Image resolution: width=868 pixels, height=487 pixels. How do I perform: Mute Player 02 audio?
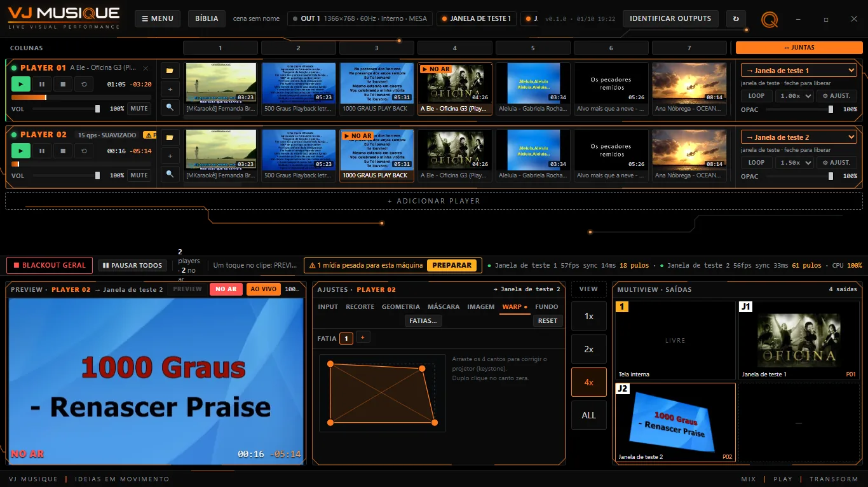139,175
